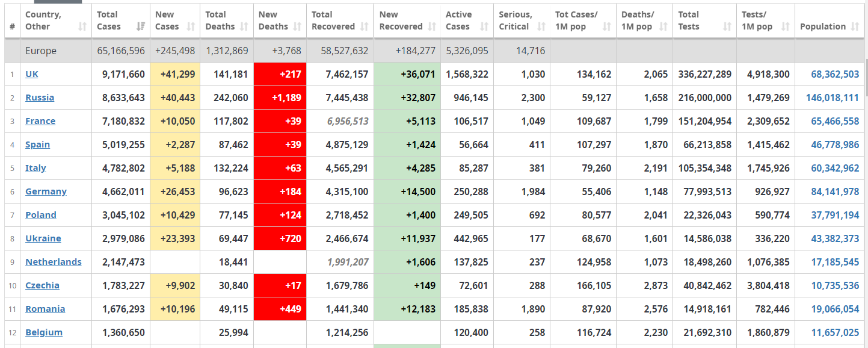This screenshot has width=868, height=348.
Task: Open Romania population link 19,066,054
Action: pos(835,309)
